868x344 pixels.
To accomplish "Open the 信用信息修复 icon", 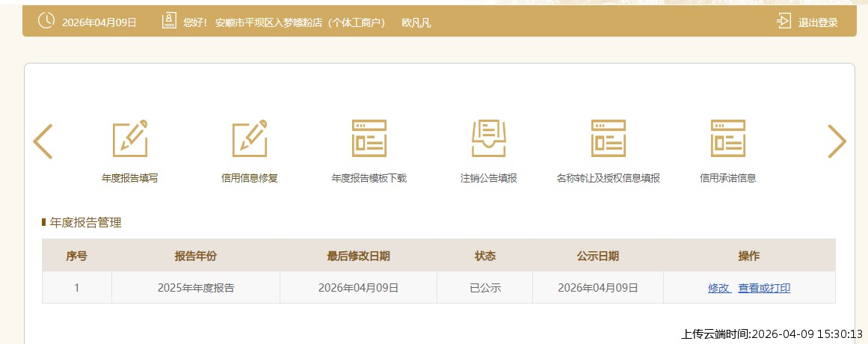I will (249, 138).
